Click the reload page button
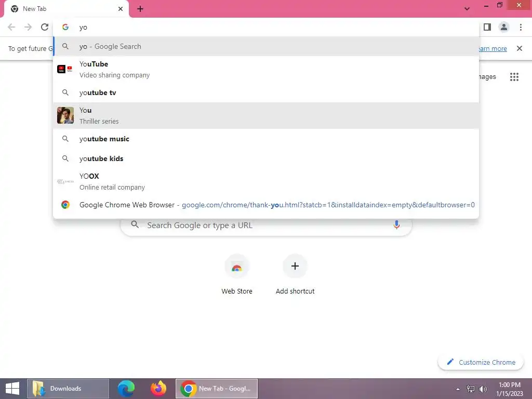This screenshot has width=532, height=399. click(45, 27)
